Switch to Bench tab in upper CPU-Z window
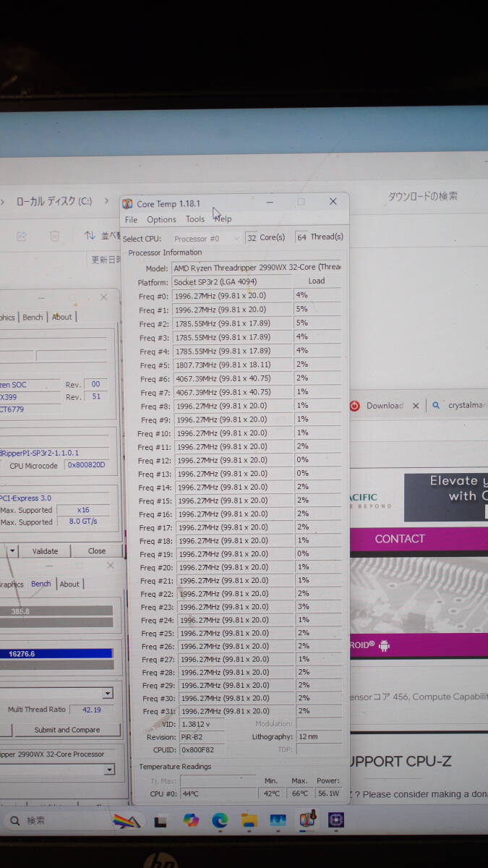 [x=33, y=317]
